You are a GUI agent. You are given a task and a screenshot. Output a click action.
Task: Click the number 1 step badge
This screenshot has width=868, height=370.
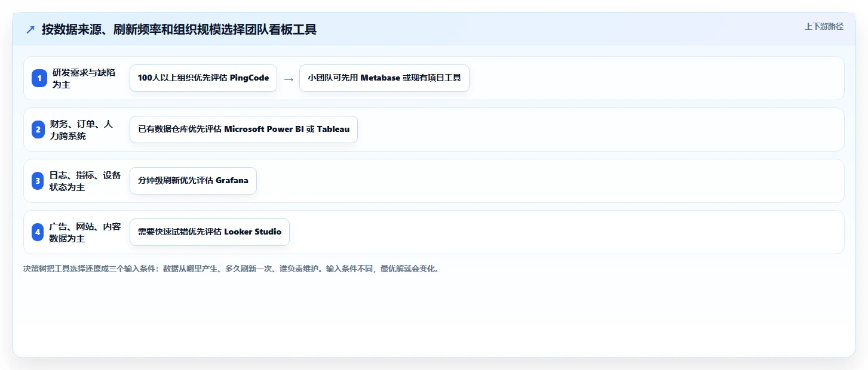tap(39, 78)
